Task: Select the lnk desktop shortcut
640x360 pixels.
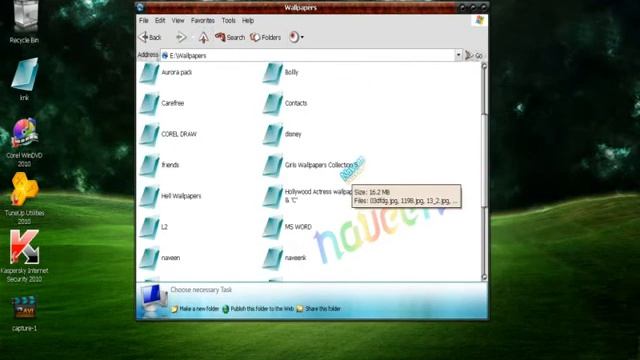Action: (24, 79)
